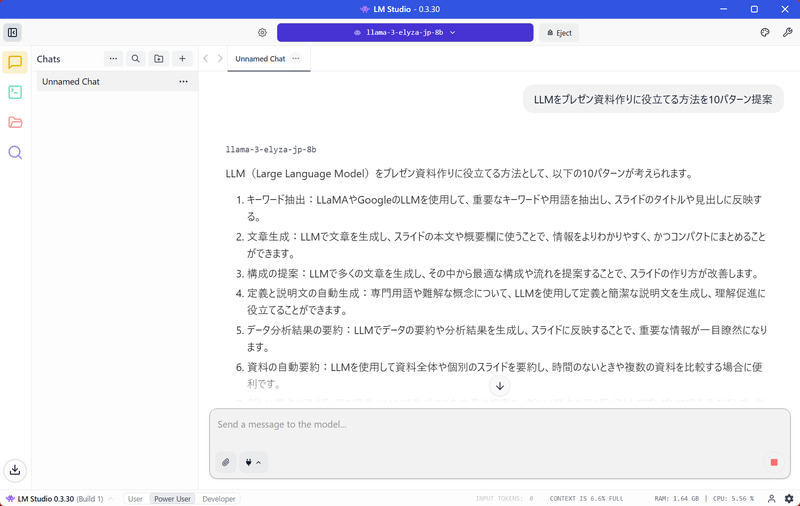Start a new chat with plus icon
This screenshot has height=506, width=800.
tap(182, 59)
